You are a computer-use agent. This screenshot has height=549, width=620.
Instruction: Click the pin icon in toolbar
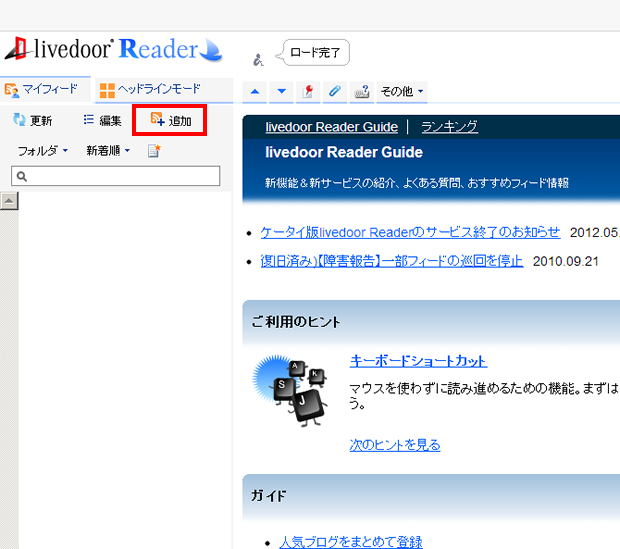pyautogui.click(x=308, y=91)
